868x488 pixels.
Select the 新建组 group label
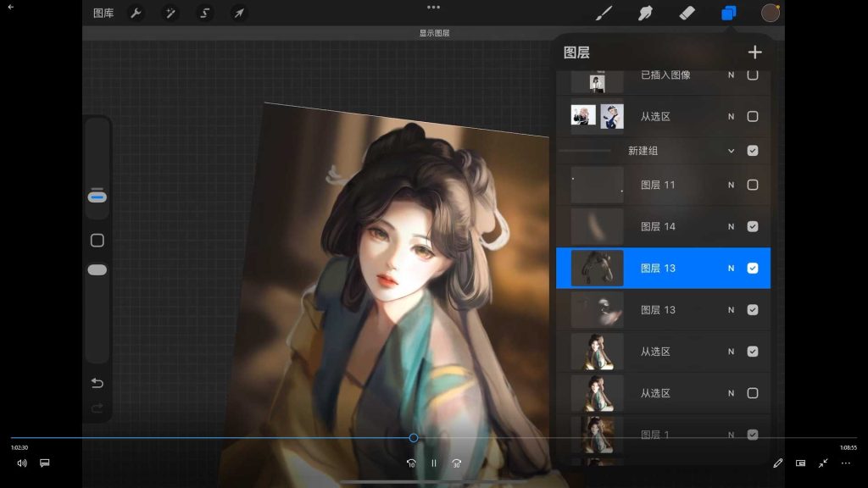click(x=643, y=151)
